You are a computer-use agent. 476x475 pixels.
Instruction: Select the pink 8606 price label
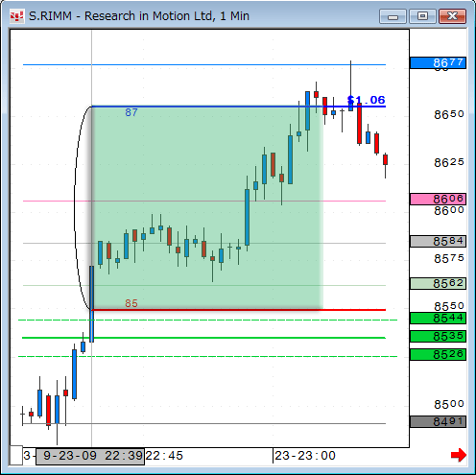438,199
